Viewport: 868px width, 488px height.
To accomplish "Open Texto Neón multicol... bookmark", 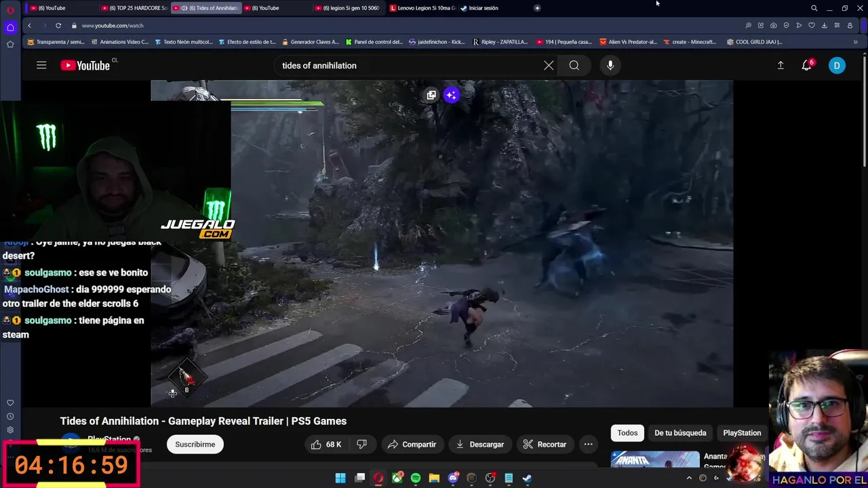I will pyautogui.click(x=184, y=42).
